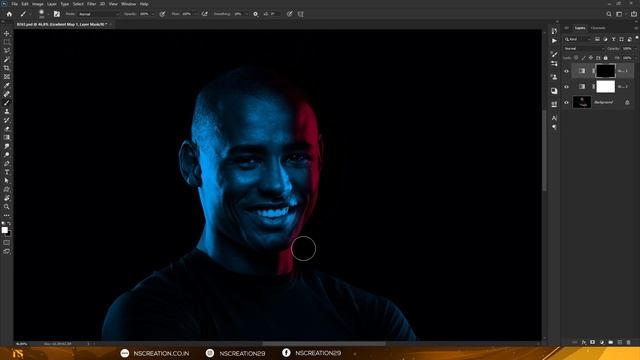The width and height of the screenshot is (640, 360).
Task: Hide the second Gradient Map layer
Action: tap(566, 87)
